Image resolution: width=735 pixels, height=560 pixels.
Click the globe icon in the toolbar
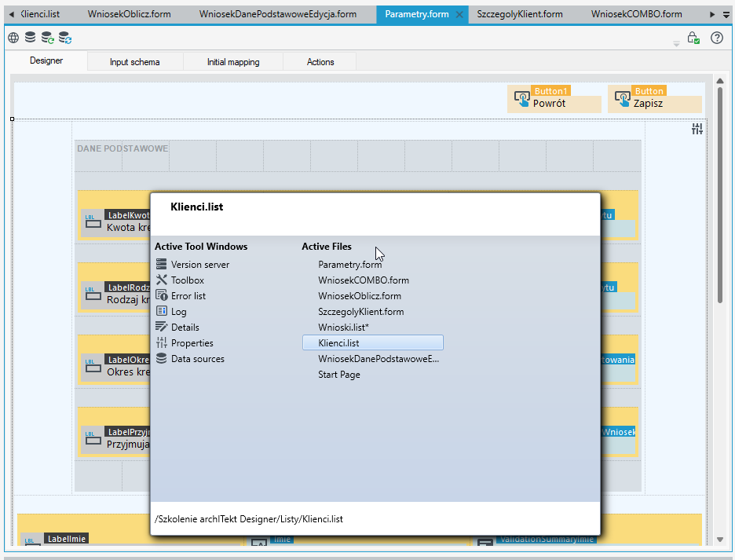[x=13, y=38]
